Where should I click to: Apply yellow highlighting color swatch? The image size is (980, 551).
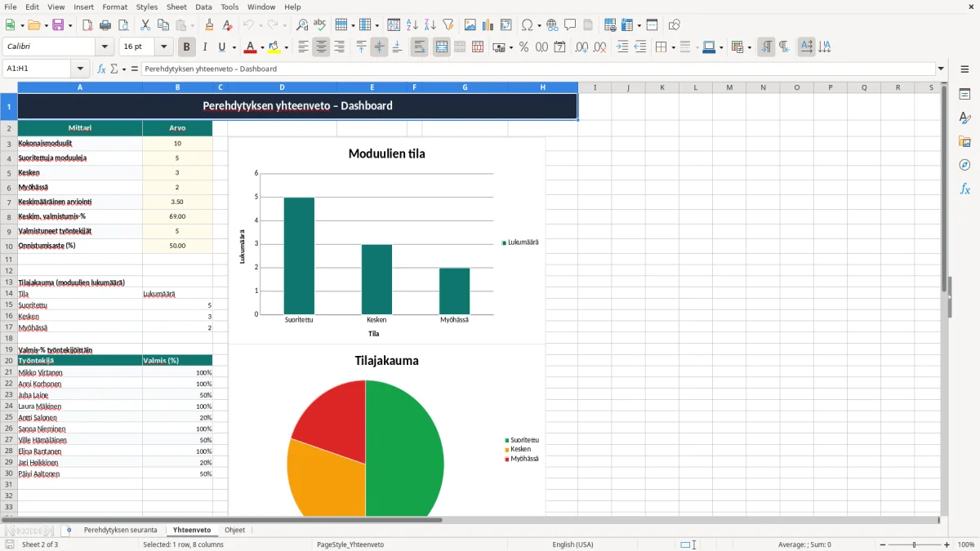point(274,47)
